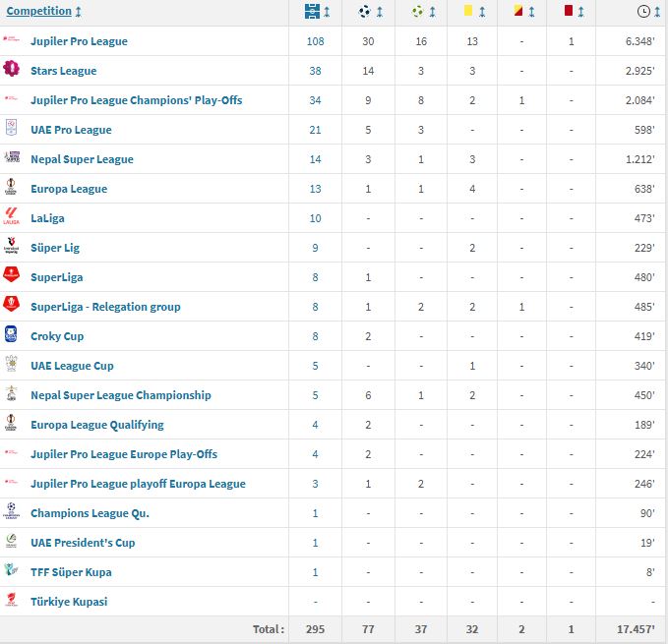
Task: Click the 108 appearances in Jupiler Pro League
Action: [x=315, y=41]
